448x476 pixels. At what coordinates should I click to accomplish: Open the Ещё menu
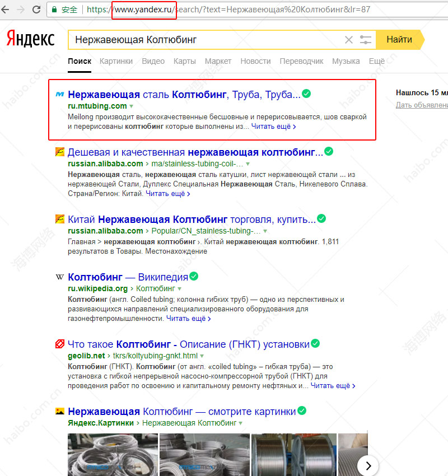pos(376,61)
